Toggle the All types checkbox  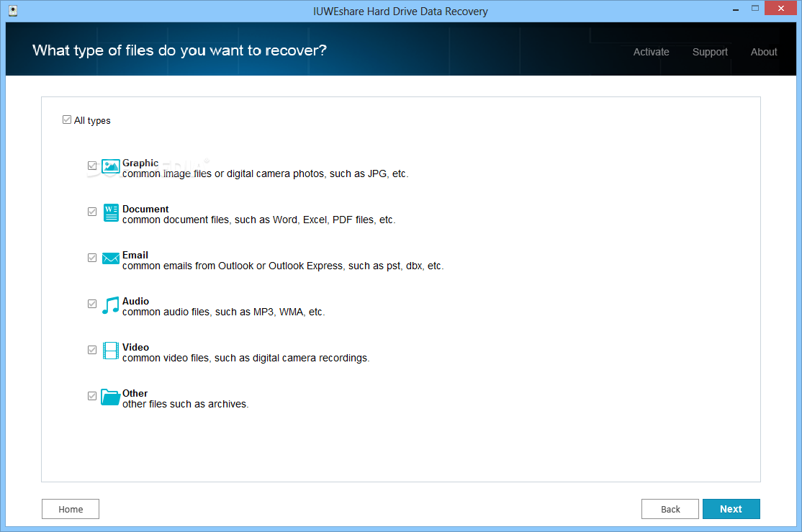pos(67,120)
